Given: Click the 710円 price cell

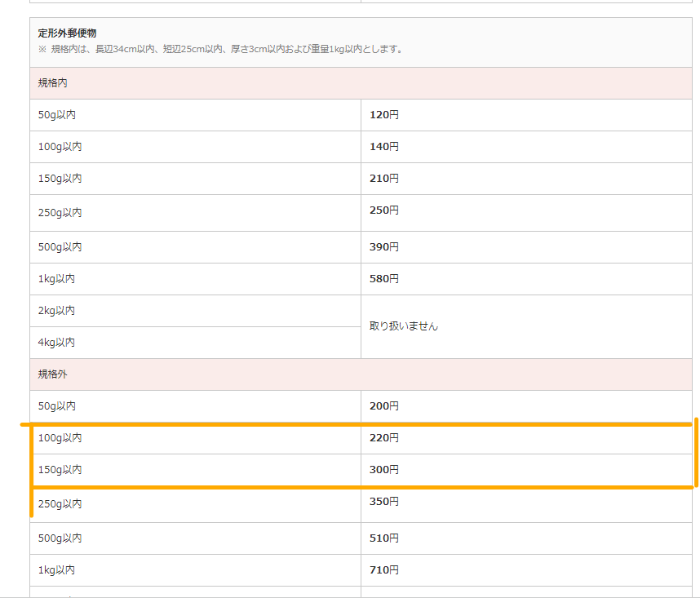Looking at the screenshot, I should 384,570.
